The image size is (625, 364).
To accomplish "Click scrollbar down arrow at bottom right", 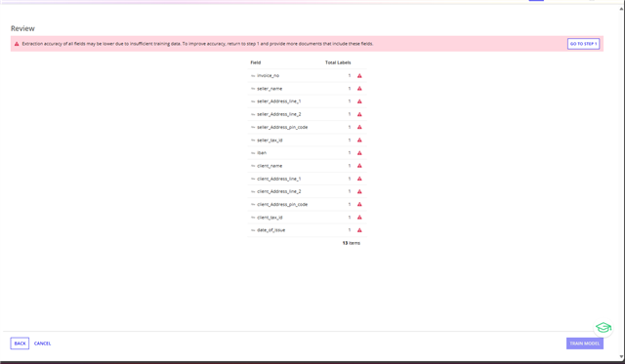I will point(621,357).
